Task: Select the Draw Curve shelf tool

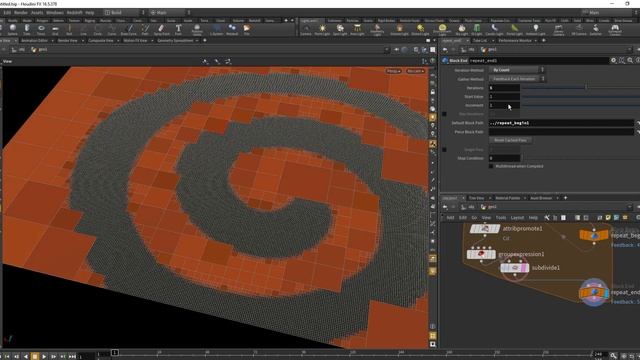Action: click(x=129, y=29)
